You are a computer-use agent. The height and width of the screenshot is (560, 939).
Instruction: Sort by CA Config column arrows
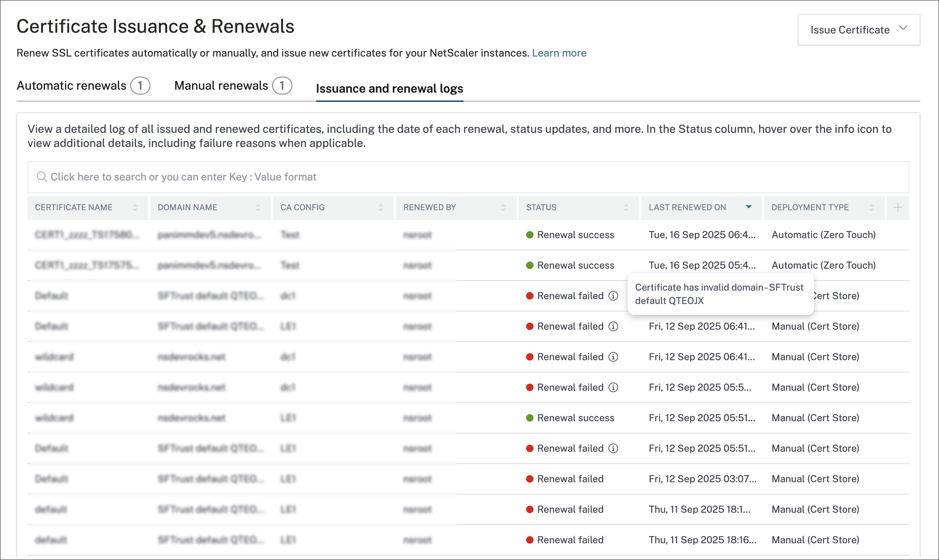point(380,207)
